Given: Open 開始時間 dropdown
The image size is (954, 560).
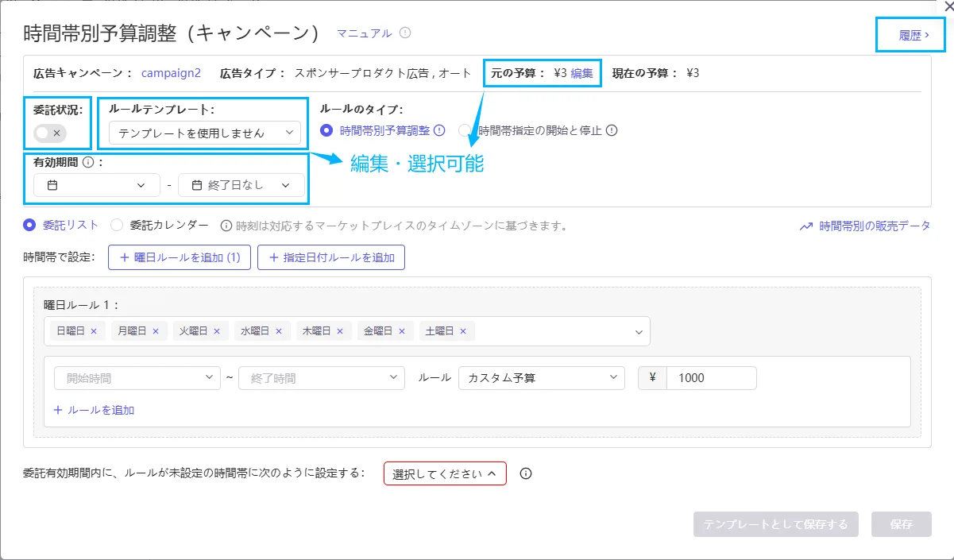Looking at the screenshot, I should point(137,378).
